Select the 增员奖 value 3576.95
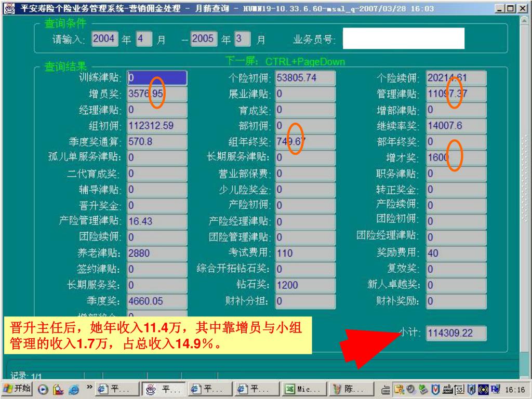 point(157,94)
